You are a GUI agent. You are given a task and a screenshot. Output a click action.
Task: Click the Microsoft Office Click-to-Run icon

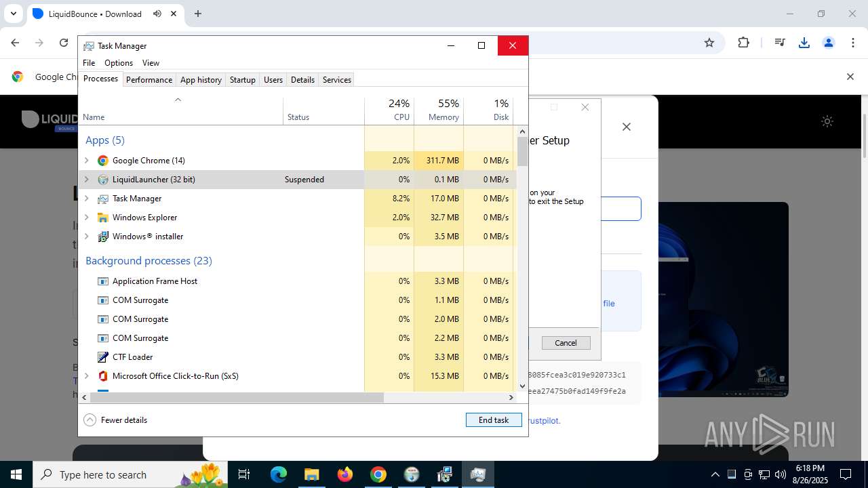103,376
